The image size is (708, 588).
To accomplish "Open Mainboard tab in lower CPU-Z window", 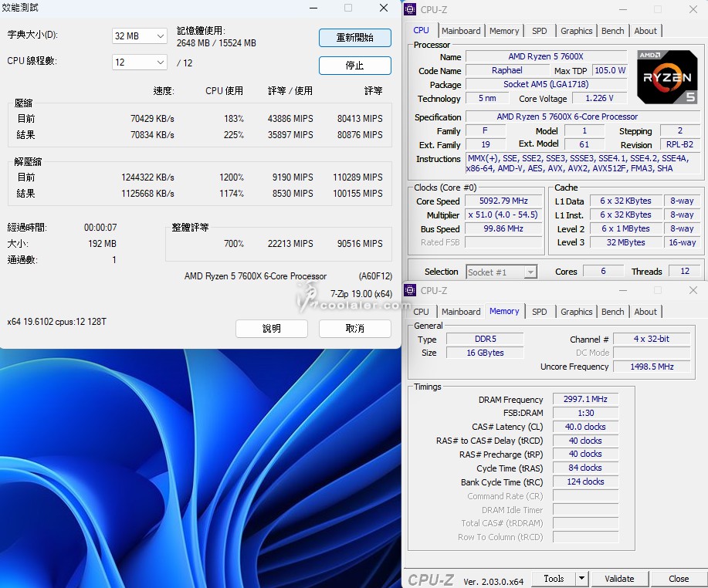I will coord(461,312).
